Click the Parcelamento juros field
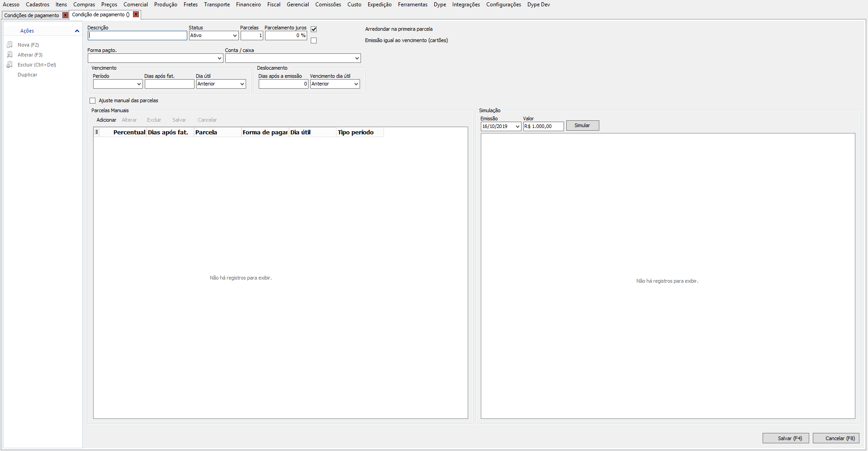The image size is (868, 451). point(286,35)
